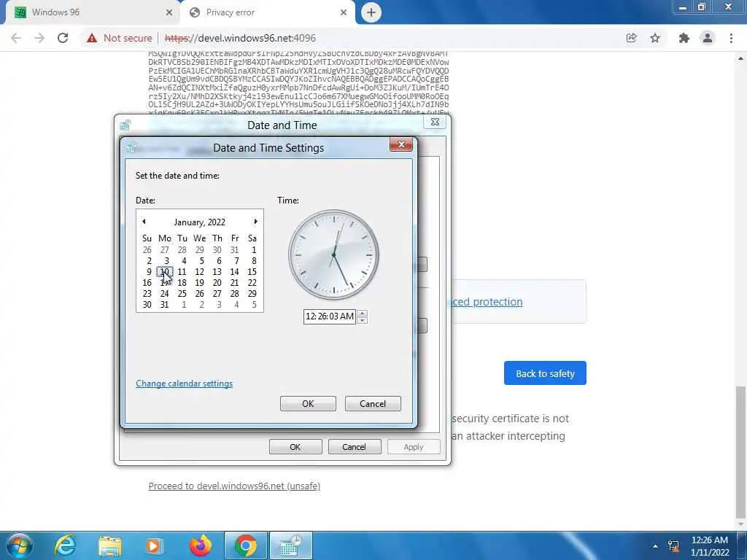Open File Explorer from taskbar
The height and width of the screenshot is (560, 747).
110,545
